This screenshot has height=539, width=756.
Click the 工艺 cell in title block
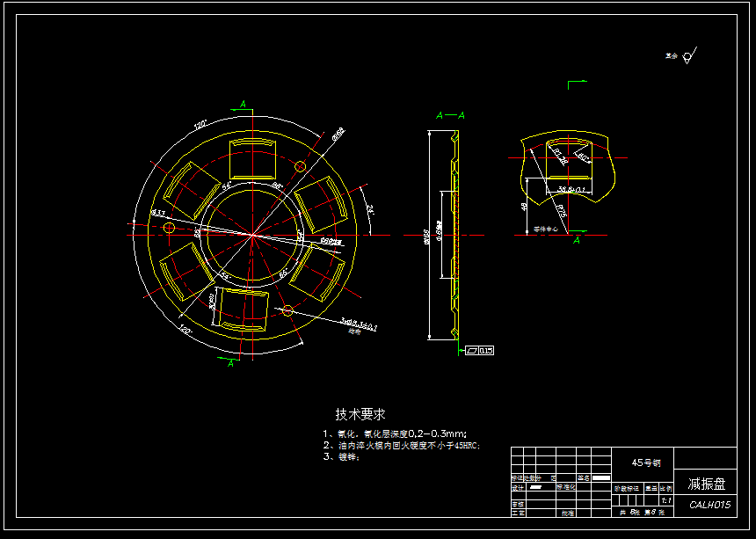click(518, 513)
